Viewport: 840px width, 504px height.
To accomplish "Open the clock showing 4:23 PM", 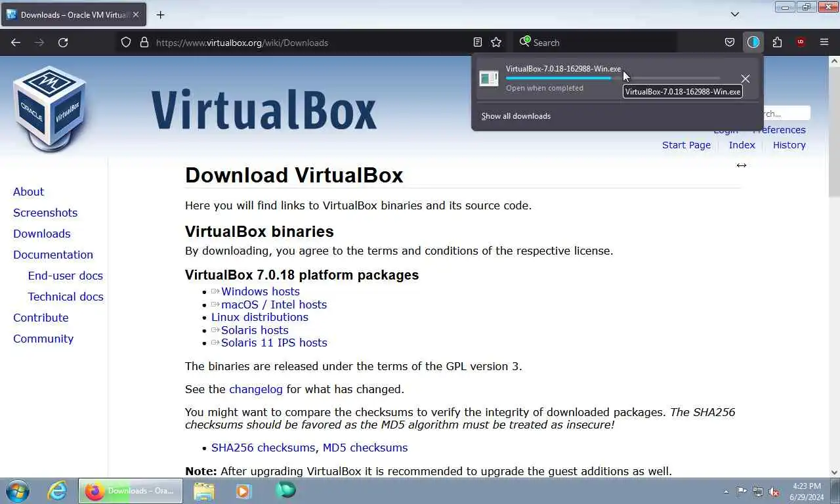I will coord(807,492).
